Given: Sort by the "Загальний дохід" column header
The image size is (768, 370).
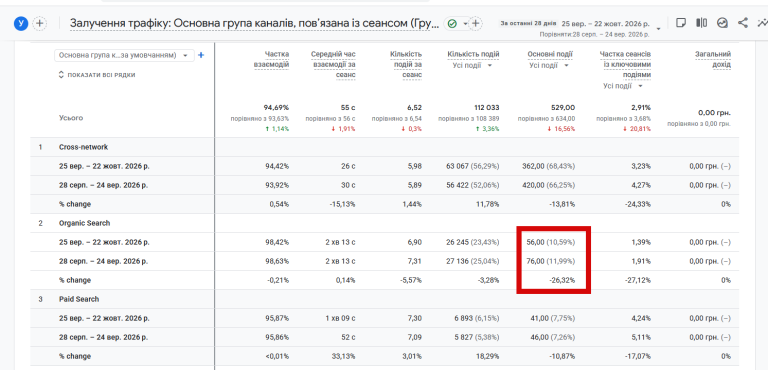Looking at the screenshot, I should coord(713,59).
